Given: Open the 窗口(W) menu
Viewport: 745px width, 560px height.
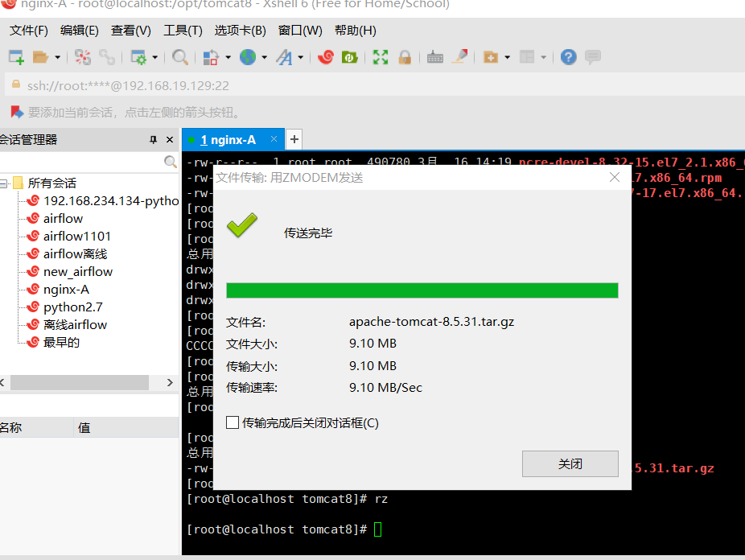Looking at the screenshot, I should click(x=300, y=31).
